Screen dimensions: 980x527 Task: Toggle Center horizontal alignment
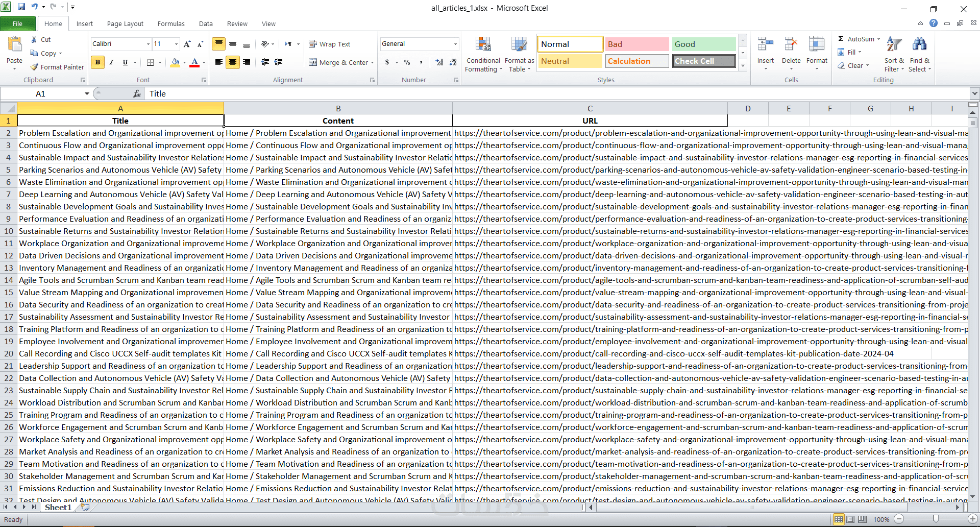[233, 62]
